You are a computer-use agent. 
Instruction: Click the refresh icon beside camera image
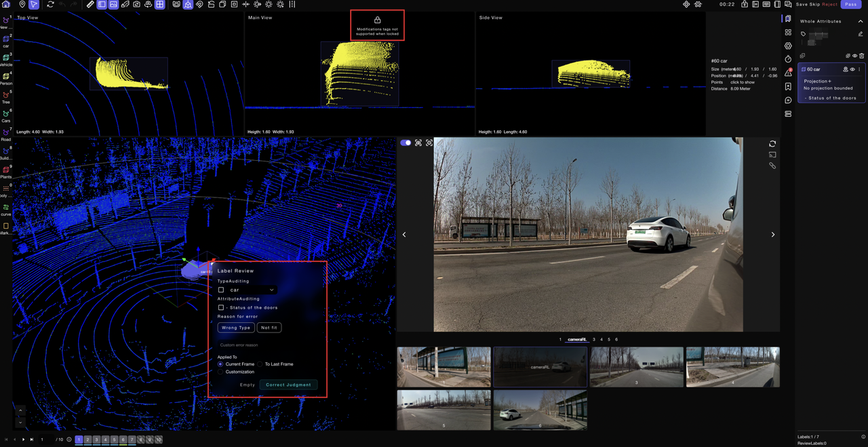click(x=772, y=144)
